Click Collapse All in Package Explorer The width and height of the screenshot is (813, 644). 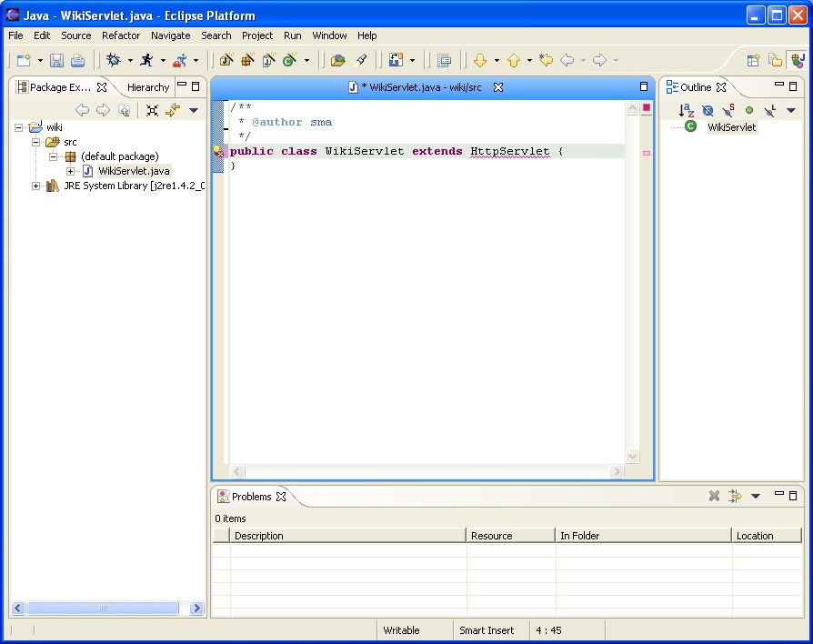click(x=152, y=110)
